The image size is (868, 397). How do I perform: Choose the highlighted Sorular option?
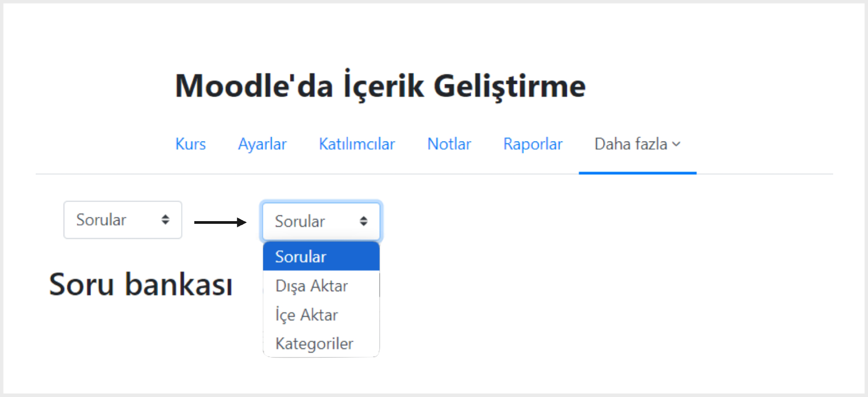(321, 256)
